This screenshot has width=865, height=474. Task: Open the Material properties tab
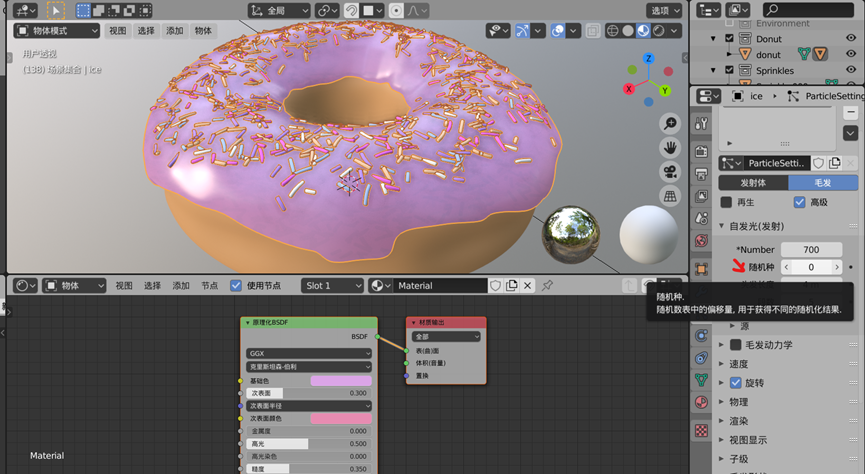pos(701,402)
